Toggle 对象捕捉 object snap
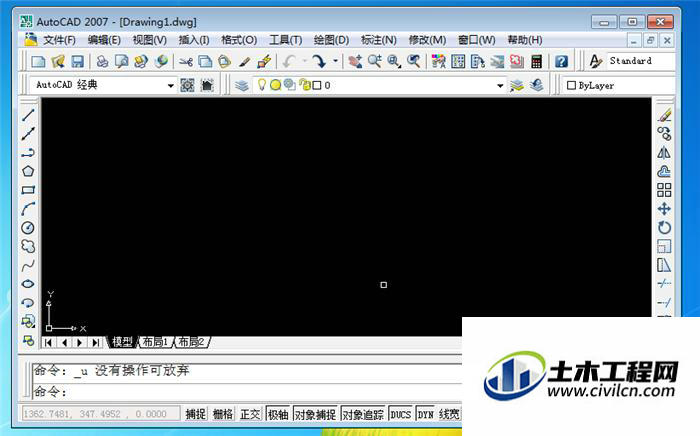Viewport: 700px width, 436px height. click(315, 414)
